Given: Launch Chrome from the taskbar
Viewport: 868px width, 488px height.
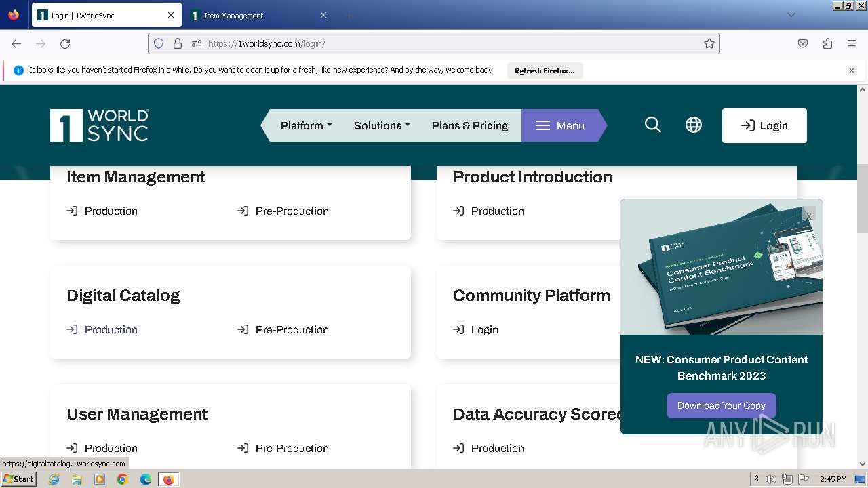Looking at the screenshot, I should coord(123,479).
